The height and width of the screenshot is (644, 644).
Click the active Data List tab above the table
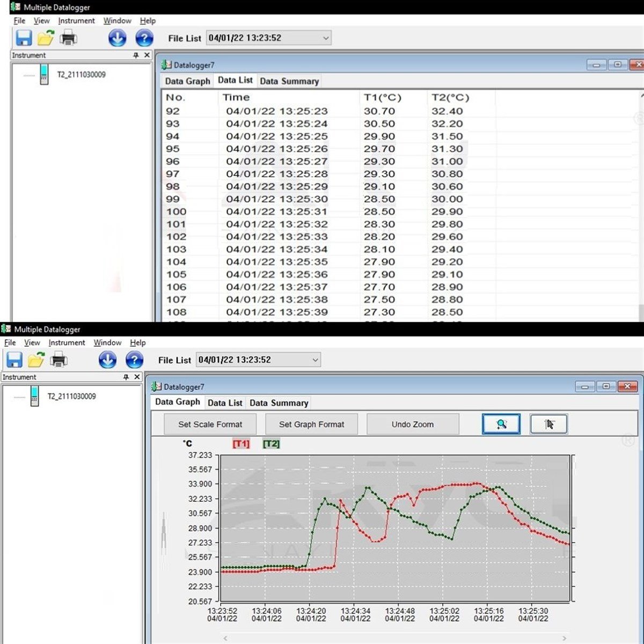click(x=235, y=80)
